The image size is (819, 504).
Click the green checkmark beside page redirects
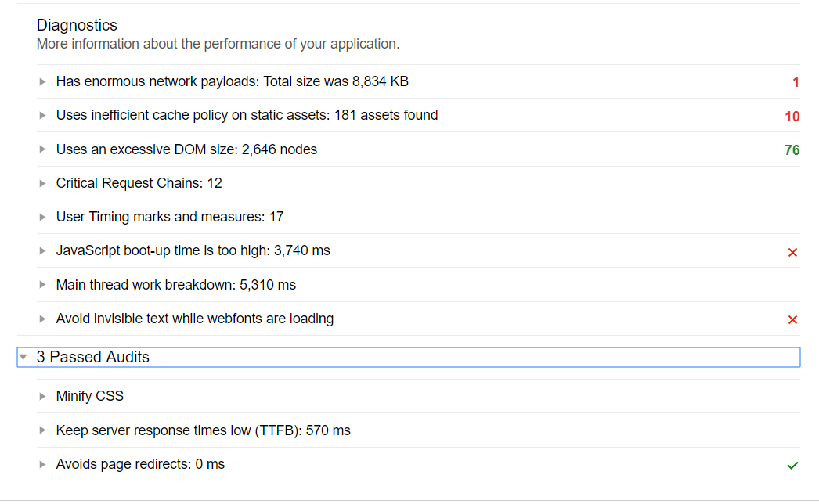(x=792, y=466)
